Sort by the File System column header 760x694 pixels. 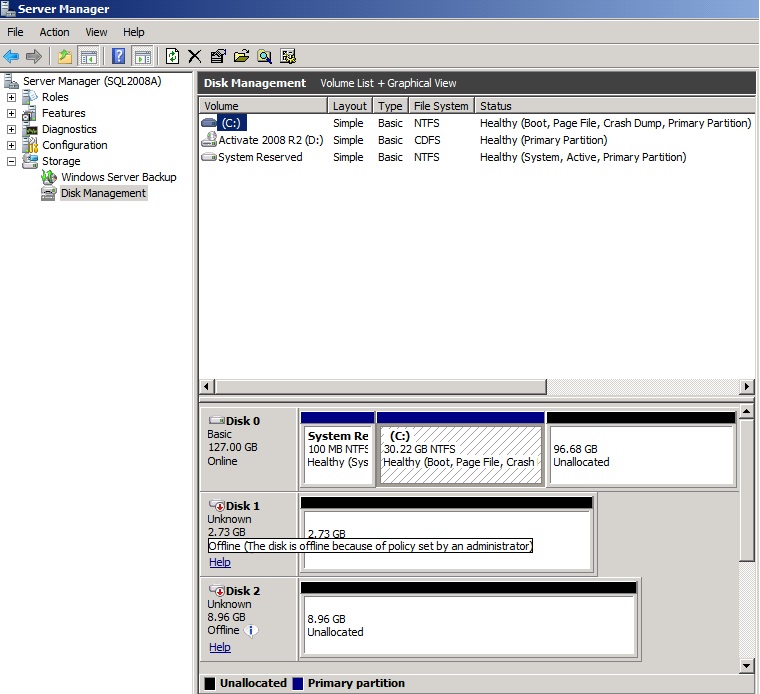[x=441, y=106]
